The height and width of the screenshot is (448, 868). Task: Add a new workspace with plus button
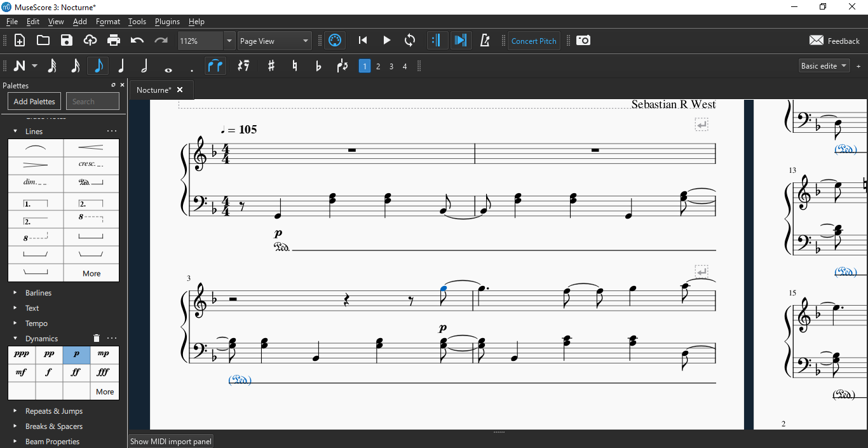pos(858,66)
